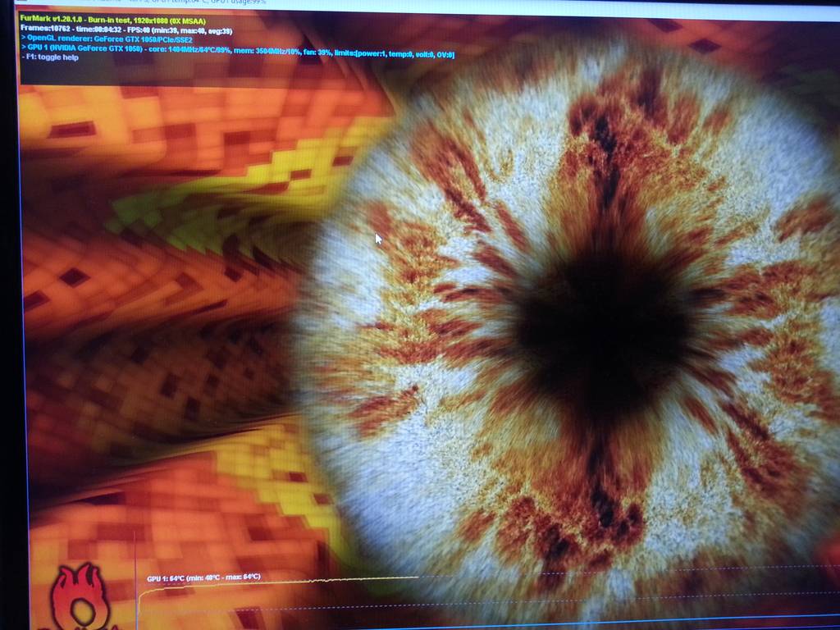Click the FurMark flame logo icon
This screenshot has height=630, width=840.
[x=80, y=597]
